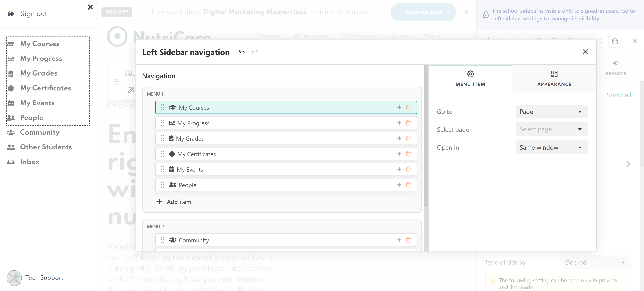Click the NutriCare logo icon
644x291 pixels.
(x=117, y=36)
